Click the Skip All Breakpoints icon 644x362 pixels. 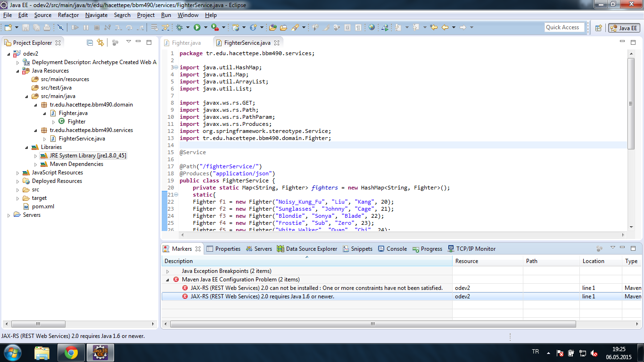pyautogui.click(x=60, y=27)
